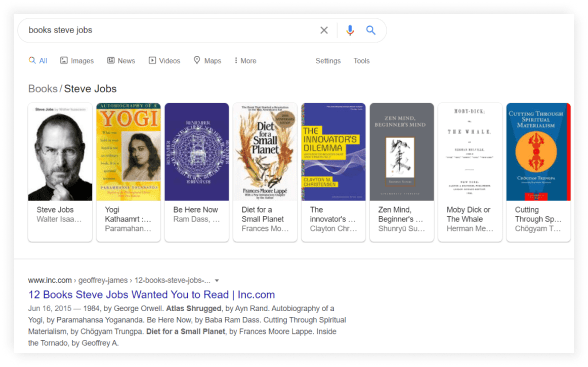Open the Autobiography of a Yogi cover

pyautogui.click(x=129, y=152)
